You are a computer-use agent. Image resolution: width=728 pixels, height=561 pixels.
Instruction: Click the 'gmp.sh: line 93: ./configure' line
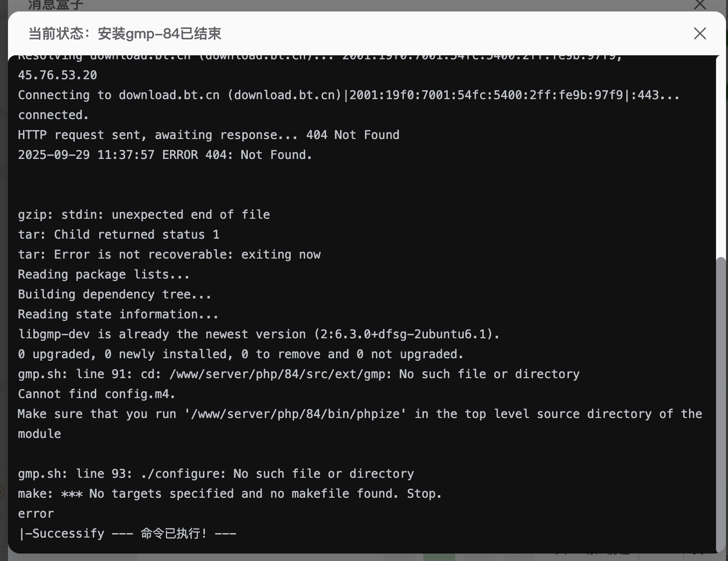(x=216, y=474)
